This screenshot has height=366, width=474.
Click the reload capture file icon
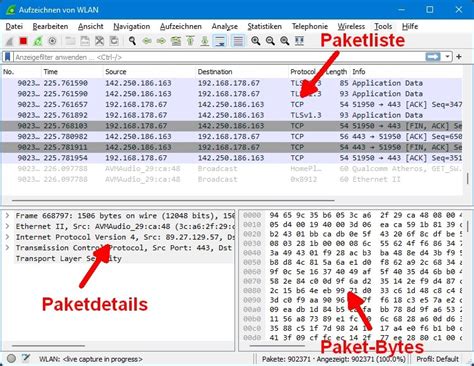coord(114,41)
